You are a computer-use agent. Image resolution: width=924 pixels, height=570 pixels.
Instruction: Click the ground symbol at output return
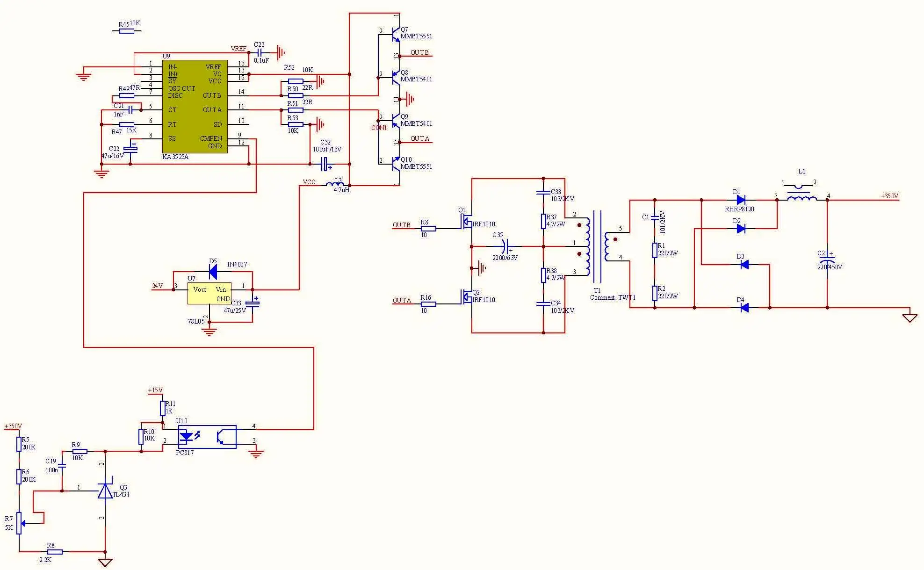click(x=910, y=318)
